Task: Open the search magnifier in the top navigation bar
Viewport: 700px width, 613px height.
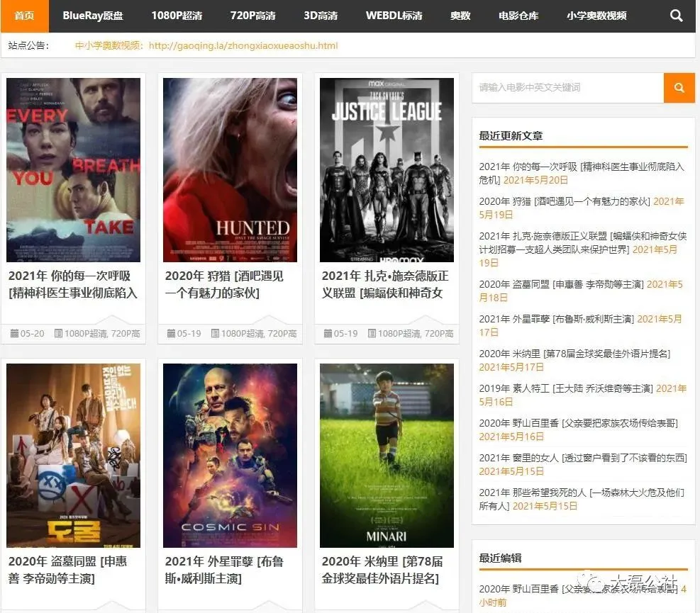Action: click(x=677, y=16)
